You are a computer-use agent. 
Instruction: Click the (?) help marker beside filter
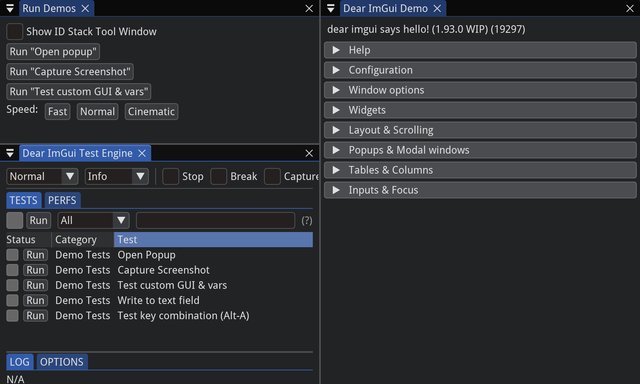[x=307, y=221]
